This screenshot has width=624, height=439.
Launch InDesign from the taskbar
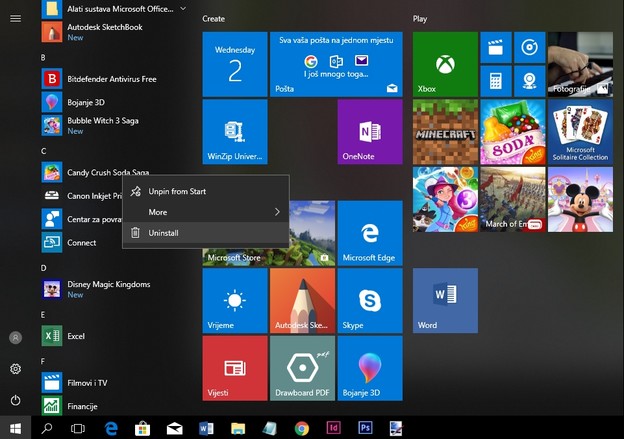333,428
